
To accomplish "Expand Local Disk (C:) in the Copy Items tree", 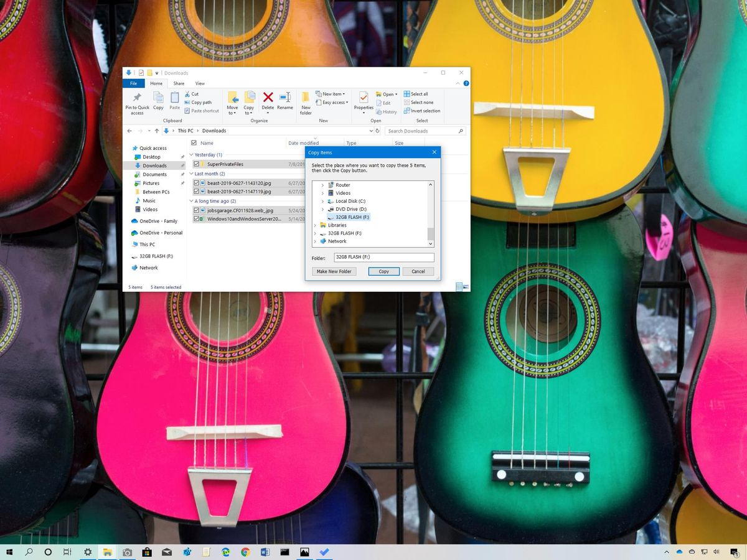I will pyautogui.click(x=322, y=201).
